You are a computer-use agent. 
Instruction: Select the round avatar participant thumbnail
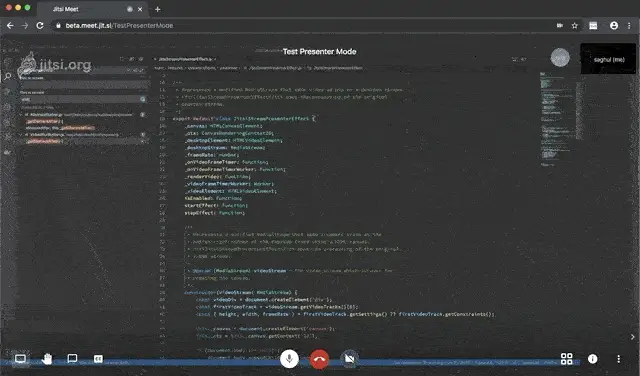(560, 58)
